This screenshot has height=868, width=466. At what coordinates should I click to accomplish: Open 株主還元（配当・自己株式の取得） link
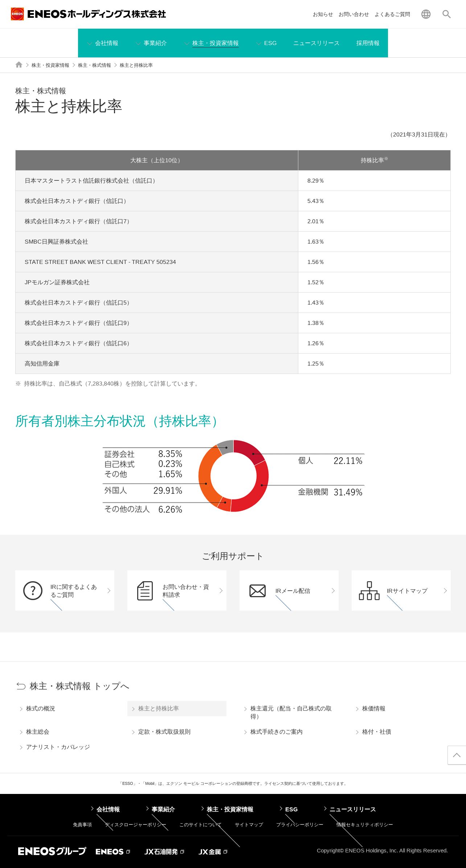[x=291, y=712]
